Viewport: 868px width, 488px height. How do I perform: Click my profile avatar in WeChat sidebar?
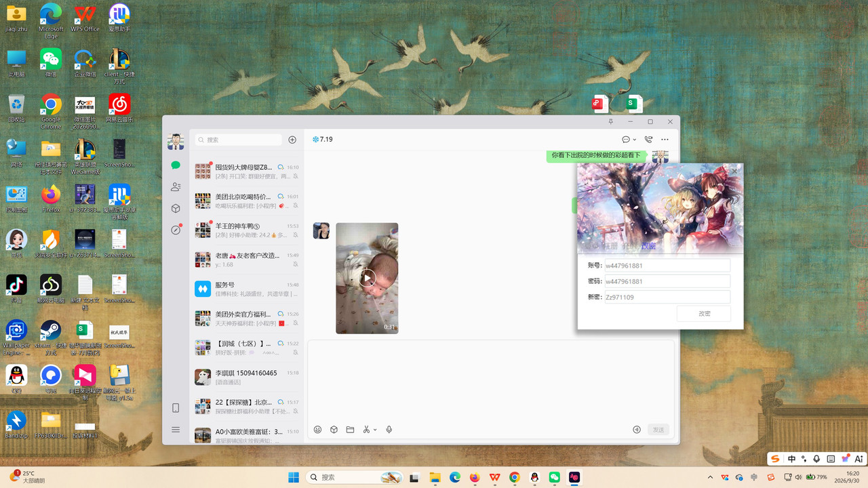(x=176, y=142)
